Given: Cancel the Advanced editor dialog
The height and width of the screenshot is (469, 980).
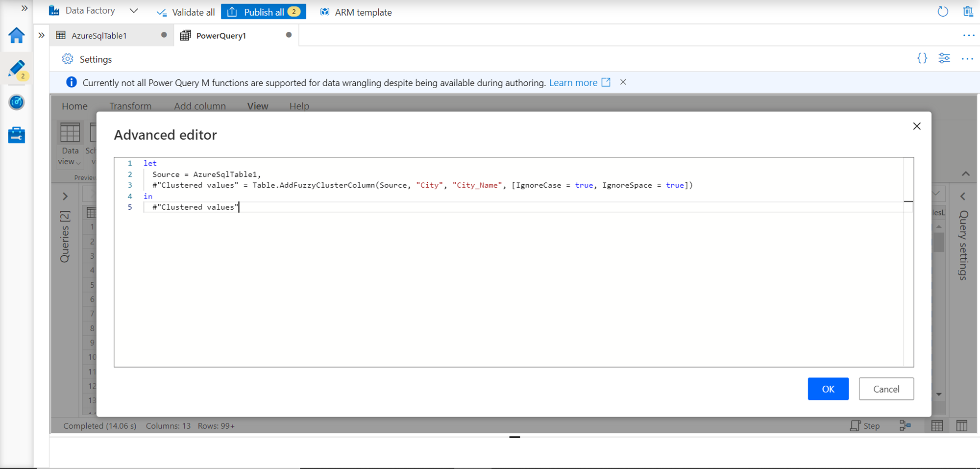Looking at the screenshot, I should [886, 389].
